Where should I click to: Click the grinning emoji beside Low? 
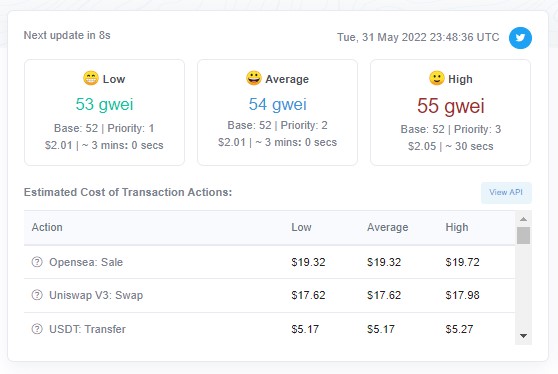tap(91, 78)
